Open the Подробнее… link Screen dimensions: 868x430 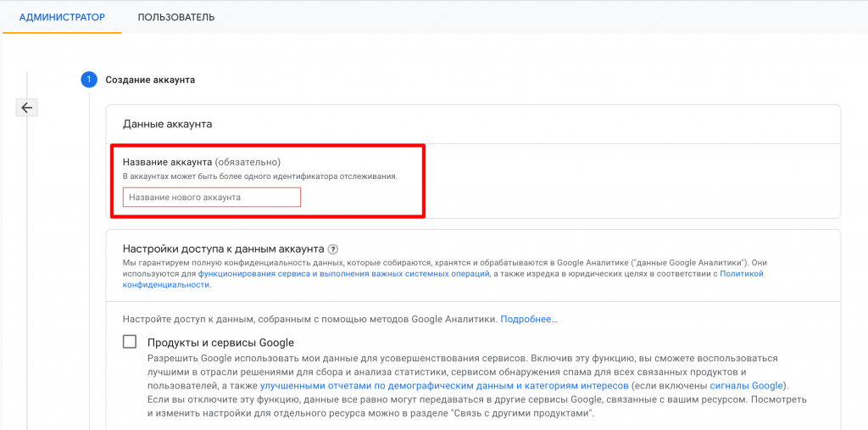coord(529,319)
